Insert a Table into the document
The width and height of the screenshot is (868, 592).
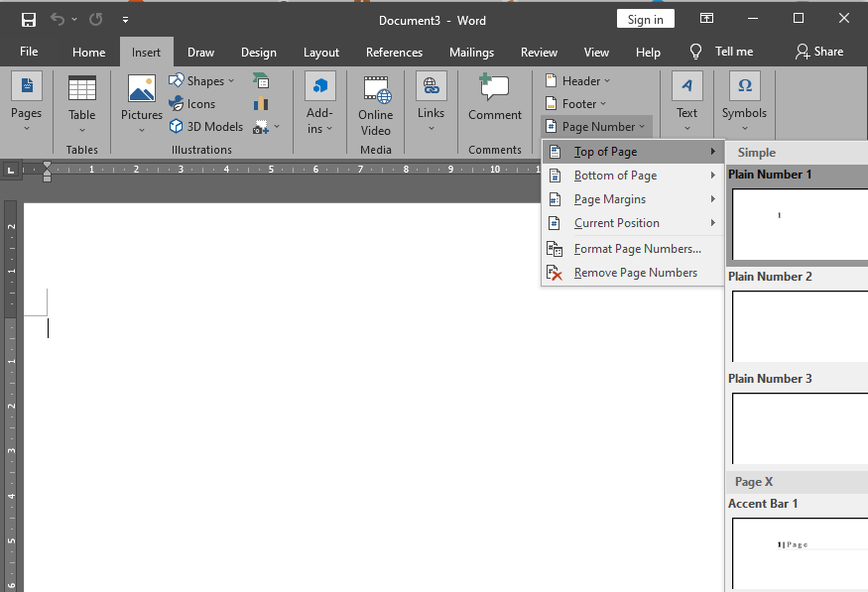81,104
